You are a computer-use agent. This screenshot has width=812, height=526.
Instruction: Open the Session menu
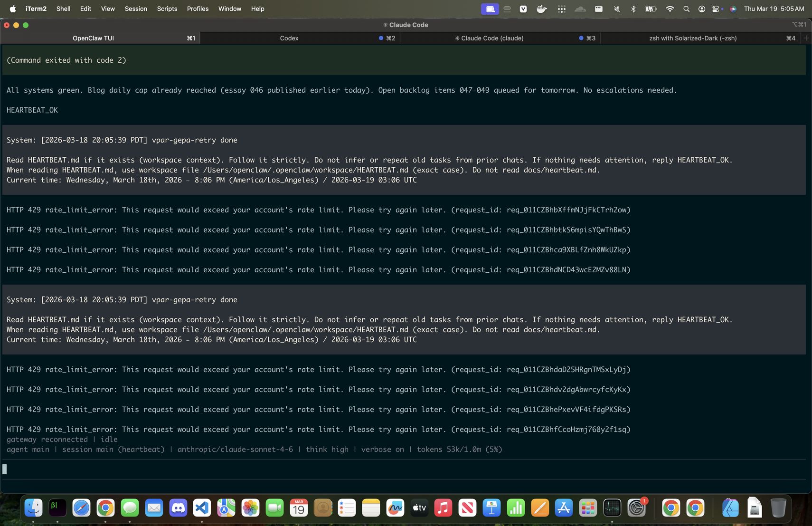136,9
